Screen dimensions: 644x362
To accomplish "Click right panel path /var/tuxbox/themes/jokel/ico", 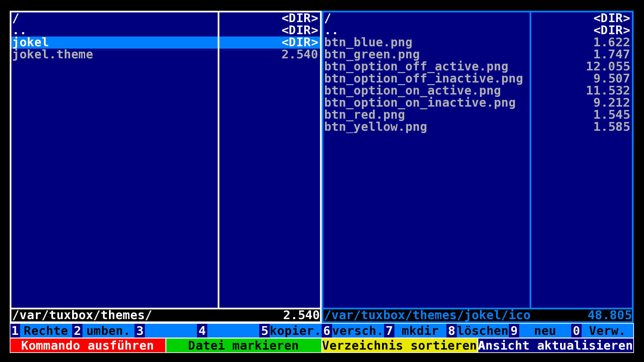I will (x=427, y=315).
